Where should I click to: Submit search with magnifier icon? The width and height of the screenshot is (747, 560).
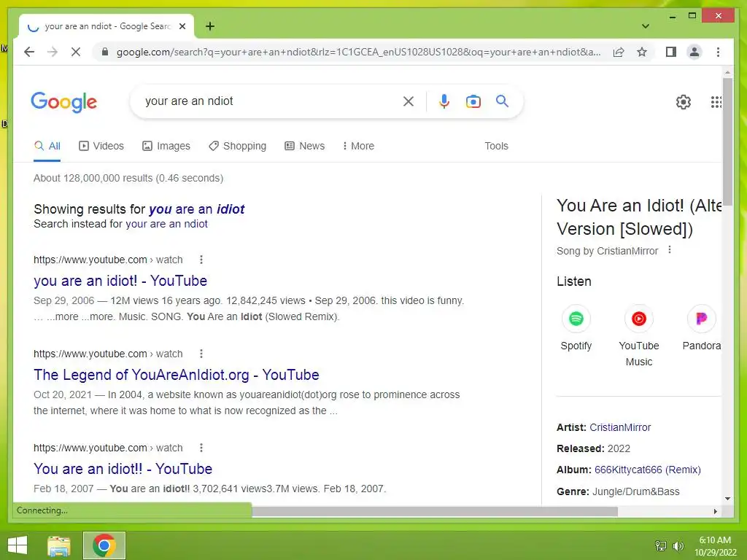point(502,101)
